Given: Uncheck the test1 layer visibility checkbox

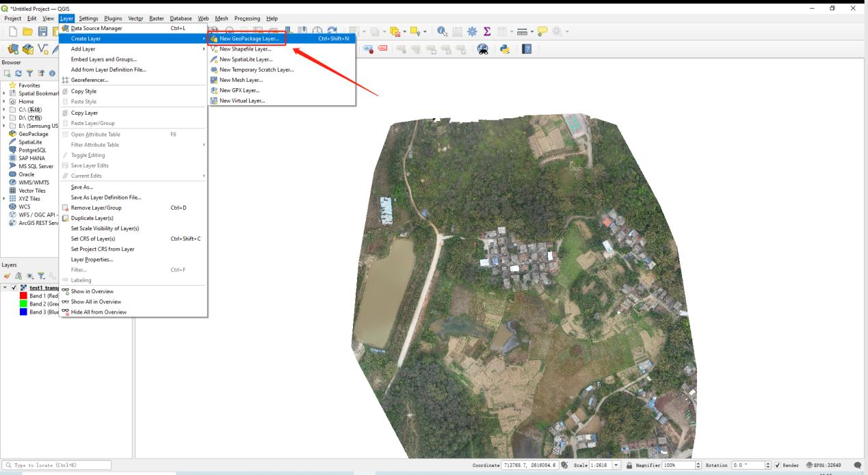Looking at the screenshot, I should [x=14, y=288].
